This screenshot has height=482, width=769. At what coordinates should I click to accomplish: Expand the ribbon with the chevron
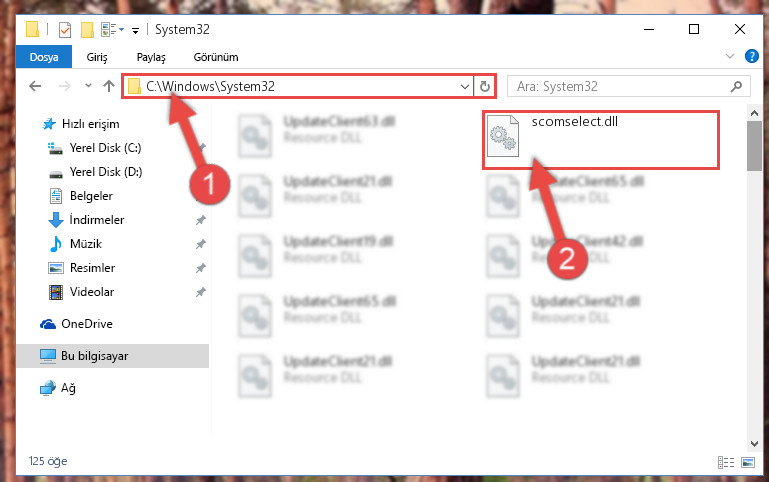[x=730, y=56]
